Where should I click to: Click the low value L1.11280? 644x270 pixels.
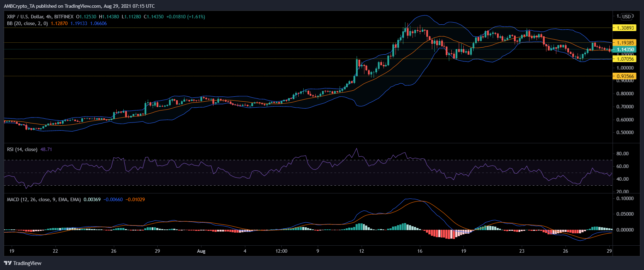click(131, 17)
